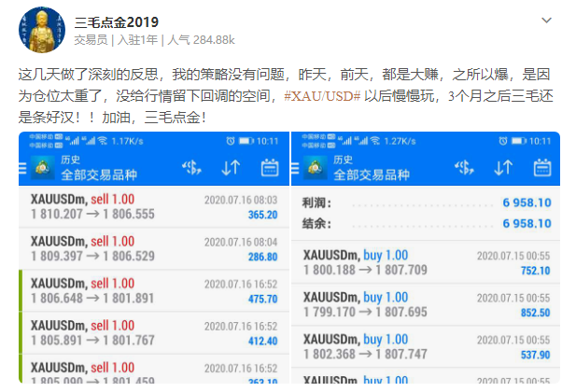This screenshot has width=576, height=392.
Task: Open hamburger menu in left phone screenshot
Action: (22, 168)
